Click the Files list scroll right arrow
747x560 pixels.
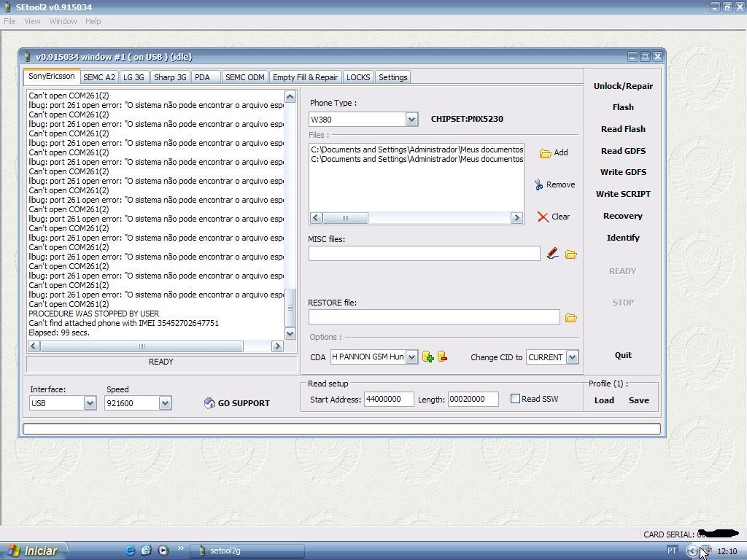coord(516,218)
